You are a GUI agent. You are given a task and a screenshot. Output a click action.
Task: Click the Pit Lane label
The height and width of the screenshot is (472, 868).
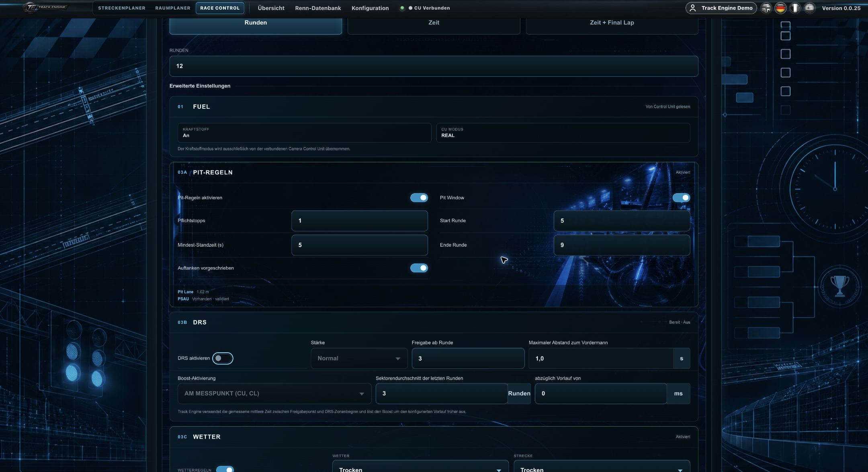click(x=186, y=292)
